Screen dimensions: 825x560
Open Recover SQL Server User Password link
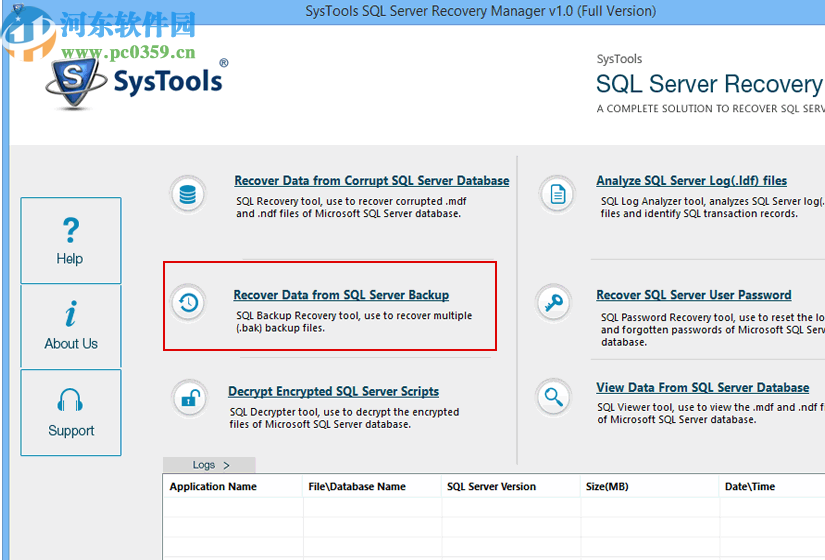[x=693, y=295]
